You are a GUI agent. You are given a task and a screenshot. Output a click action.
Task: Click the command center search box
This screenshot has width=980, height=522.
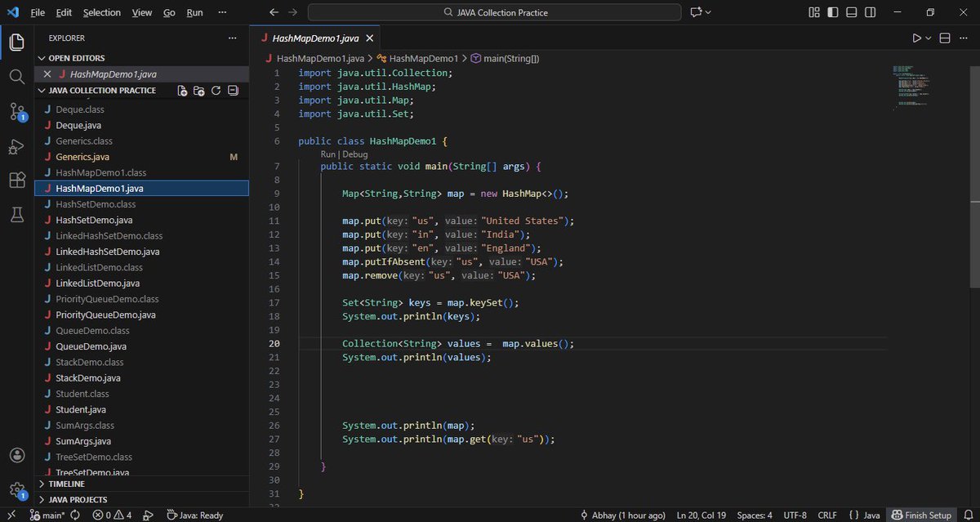tap(494, 12)
